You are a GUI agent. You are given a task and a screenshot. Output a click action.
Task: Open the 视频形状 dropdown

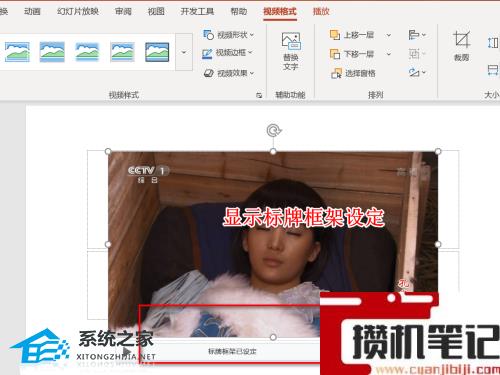229,35
